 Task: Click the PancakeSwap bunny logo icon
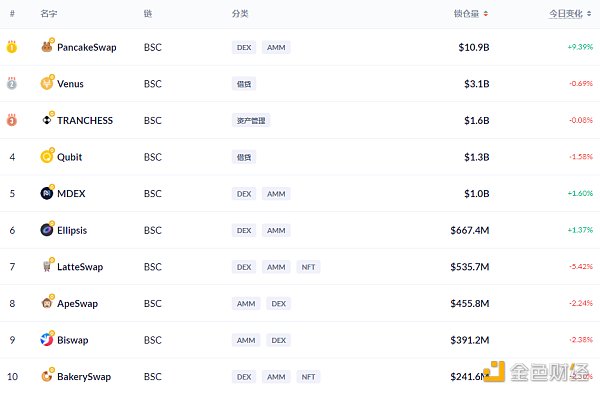pyautogui.click(x=47, y=47)
